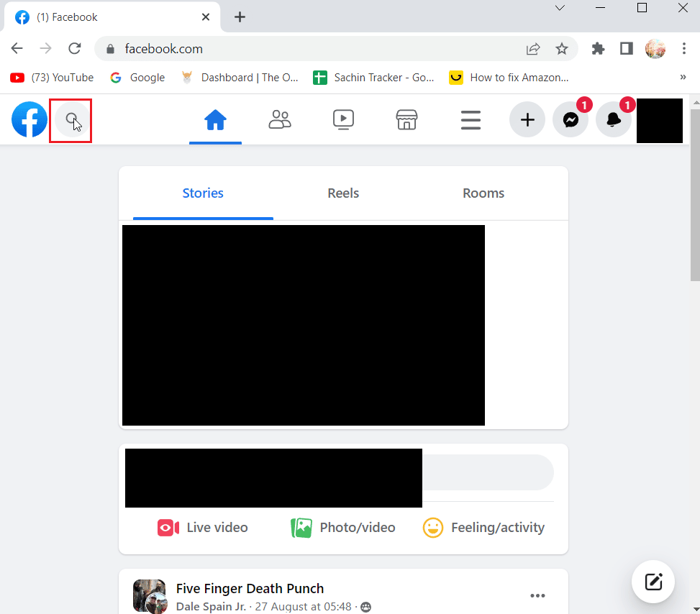700x614 pixels.
Task: Click the scrollbar down arrow
Action: [696, 609]
